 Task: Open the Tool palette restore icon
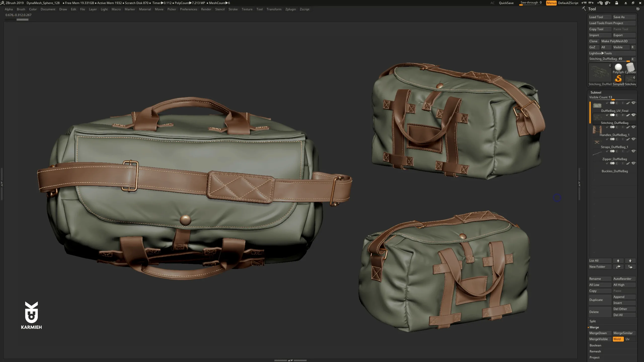(638, 9)
